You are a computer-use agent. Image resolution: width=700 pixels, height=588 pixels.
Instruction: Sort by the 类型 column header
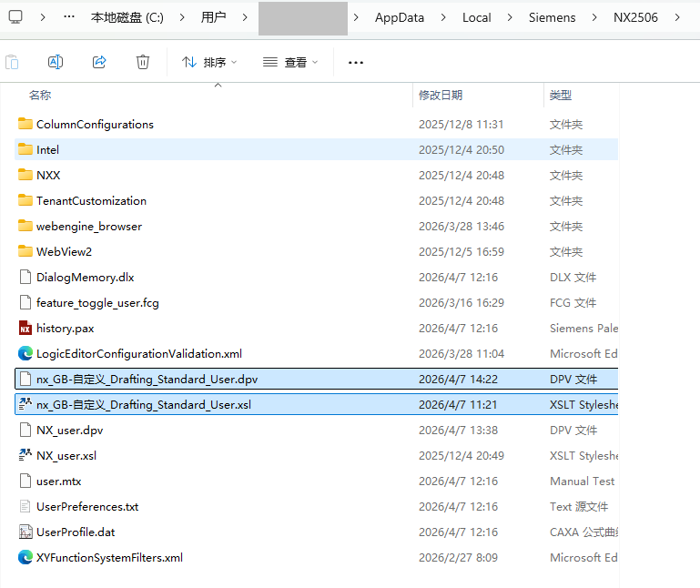560,95
